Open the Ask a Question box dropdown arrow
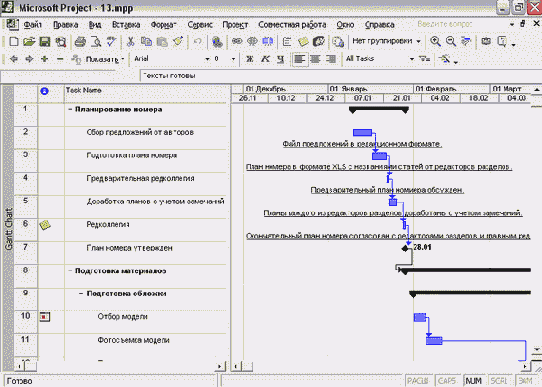The image size is (542, 387). point(512,25)
